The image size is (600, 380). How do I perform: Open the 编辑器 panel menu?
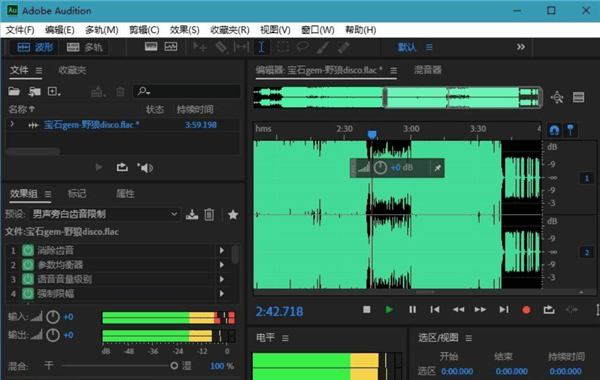[x=393, y=71]
